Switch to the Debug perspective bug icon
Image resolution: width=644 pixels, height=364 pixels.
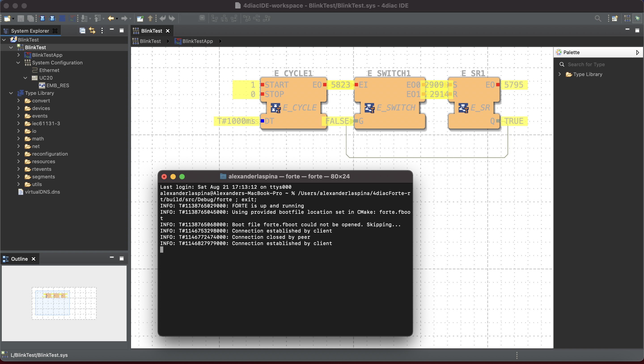[x=637, y=18]
